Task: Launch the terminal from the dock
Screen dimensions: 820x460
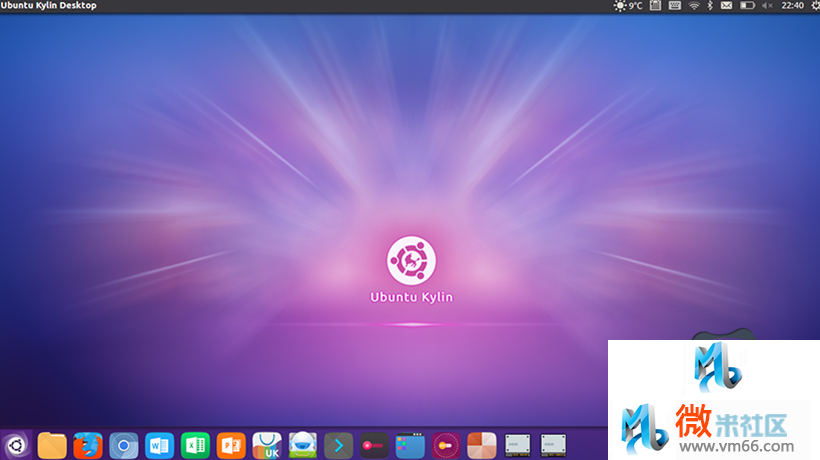Action: (x=338, y=446)
